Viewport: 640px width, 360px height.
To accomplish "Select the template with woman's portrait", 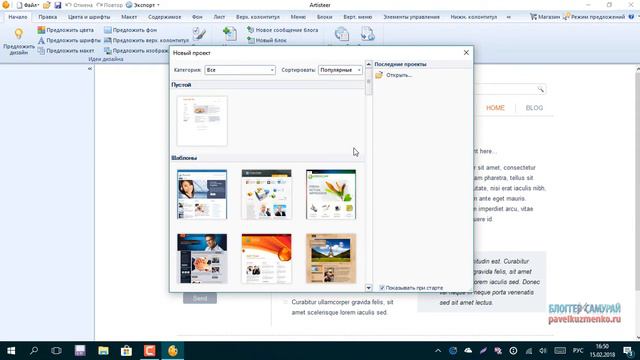I will [202, 195].
